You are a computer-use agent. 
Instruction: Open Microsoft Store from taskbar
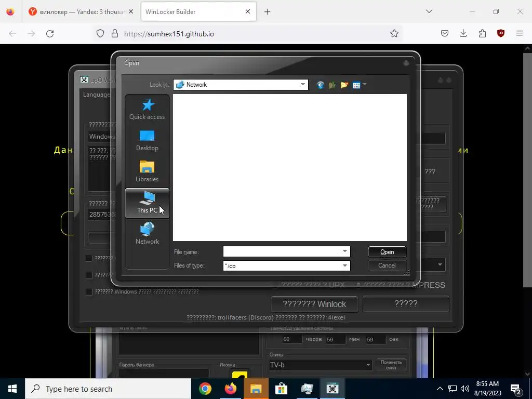281,389
